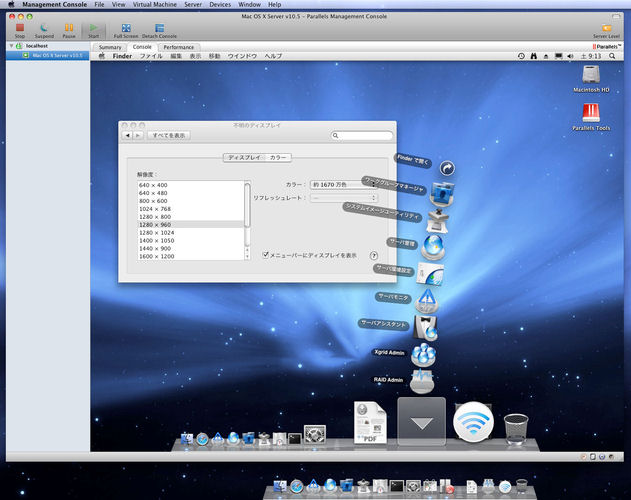Select resolution 1600 × 1200
This screenshot has width=631, height=500.
(x=190, y=256)
